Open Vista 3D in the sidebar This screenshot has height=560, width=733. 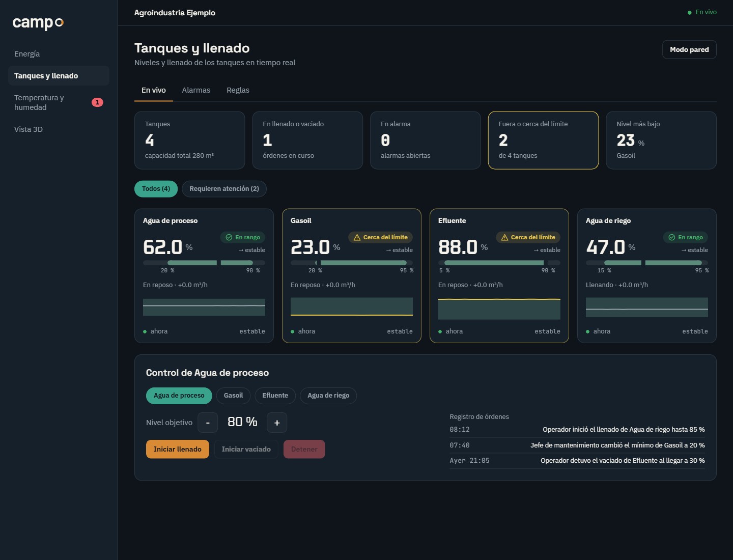(59, 129)
